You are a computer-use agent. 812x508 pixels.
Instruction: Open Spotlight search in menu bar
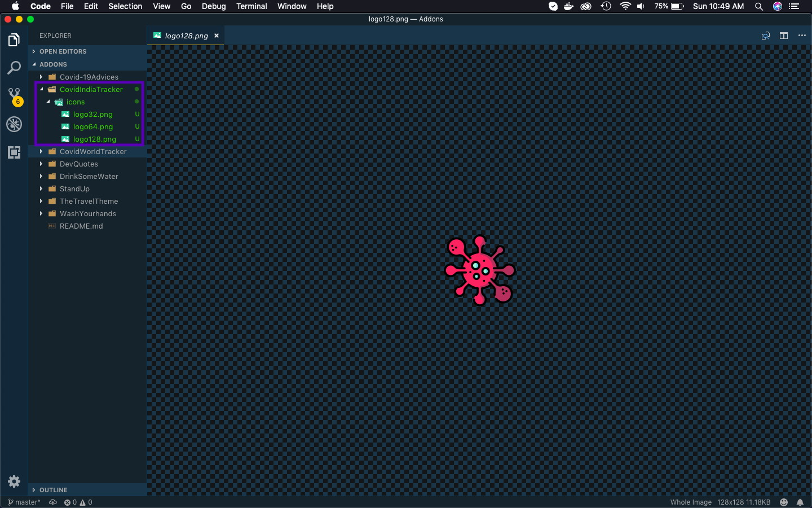point(759,6)
